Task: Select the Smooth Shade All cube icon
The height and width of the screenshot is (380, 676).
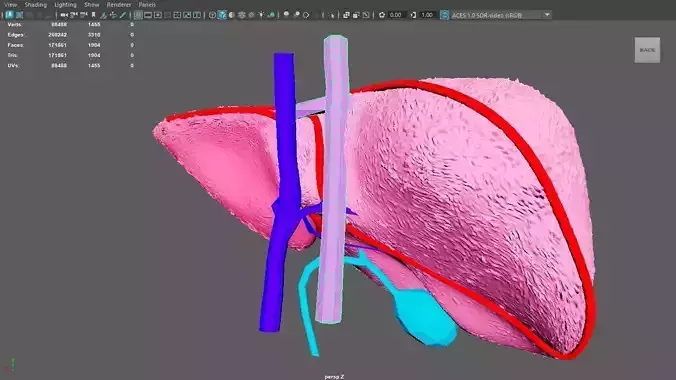Action: [222, 15]
